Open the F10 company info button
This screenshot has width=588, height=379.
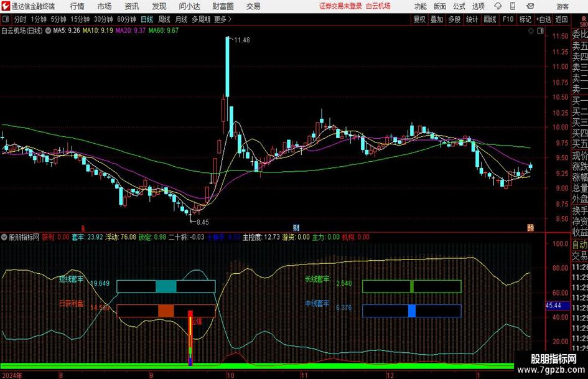coord(508,19)
